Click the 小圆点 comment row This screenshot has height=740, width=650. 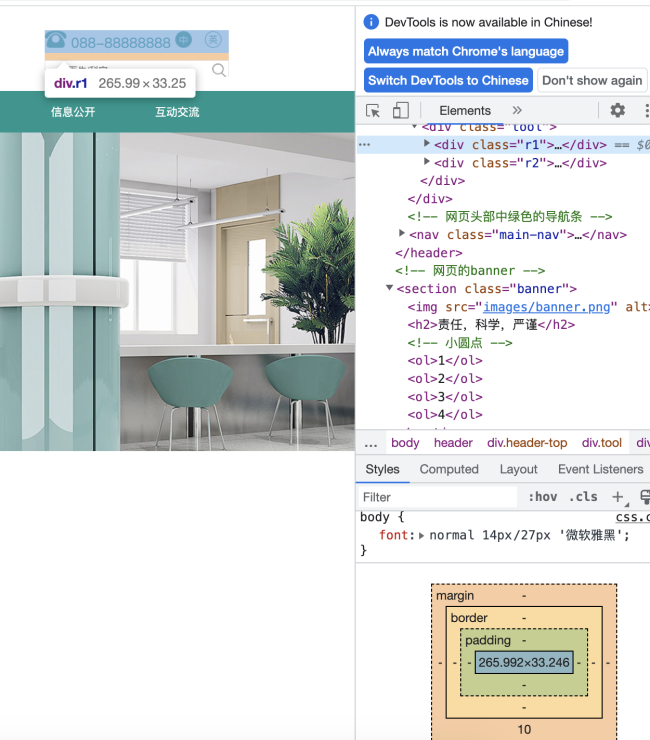pyautogui.click(x=460, y=343)
